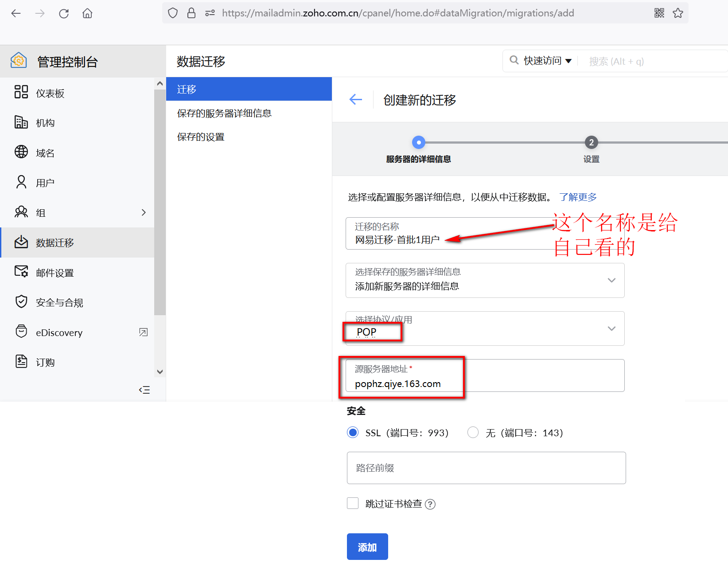Enable the skip certificate check (跳过证书检查) checkbox

coord(353,503)
